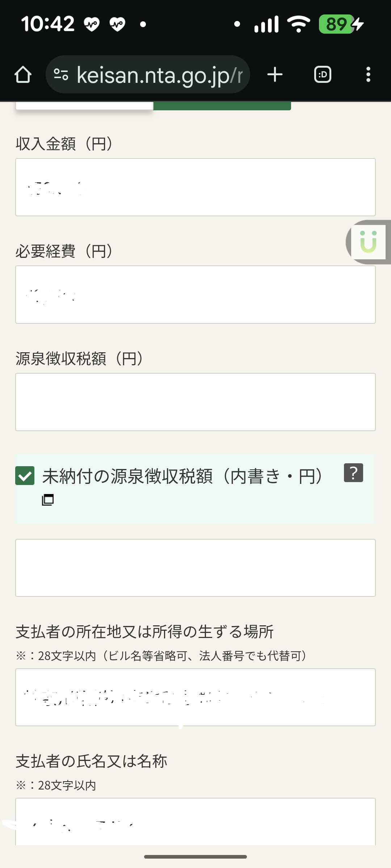
Task: Tap the white button at top left
Action: coord(84,106)
